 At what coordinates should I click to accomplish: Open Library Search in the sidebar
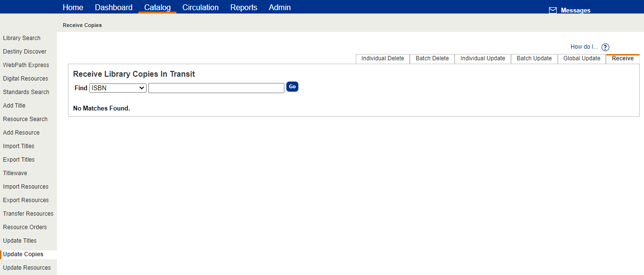pos(22,38)
